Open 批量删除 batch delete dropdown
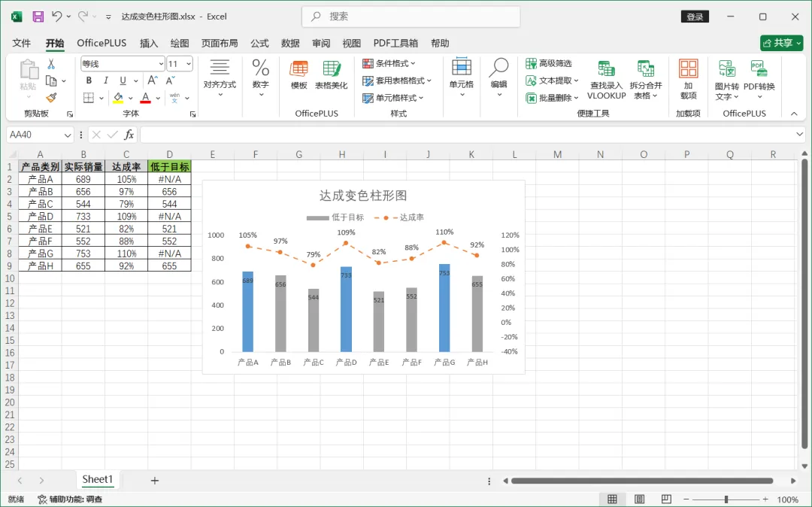Screen dimensions: 812x507 552,97
